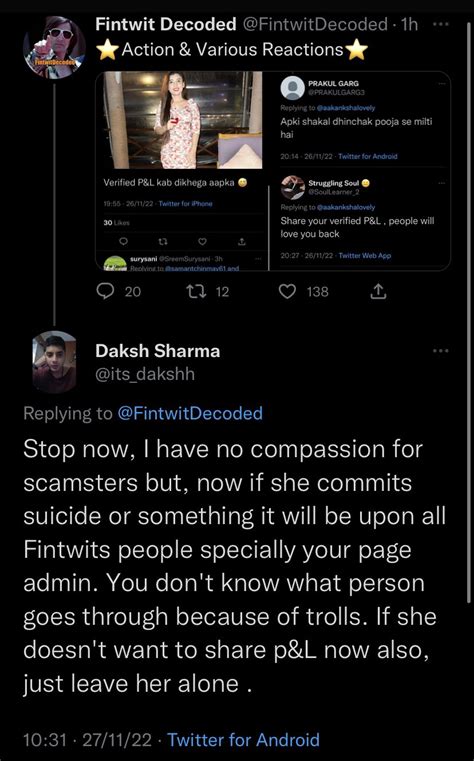Open embedded screenshot of reactions on right

(360, 171)
